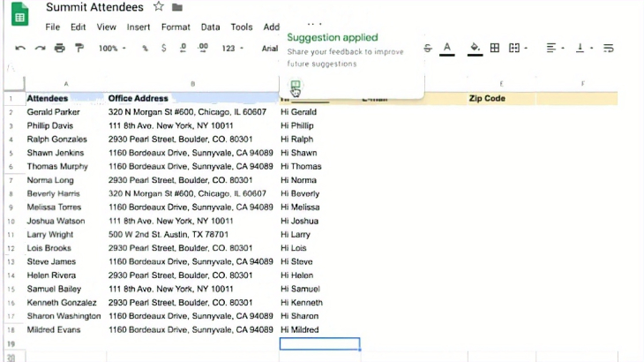Select Gerald Parker's Chicago address cell
Image resolution: width=644 pixels, height=362 pixels.
(192, 112)
